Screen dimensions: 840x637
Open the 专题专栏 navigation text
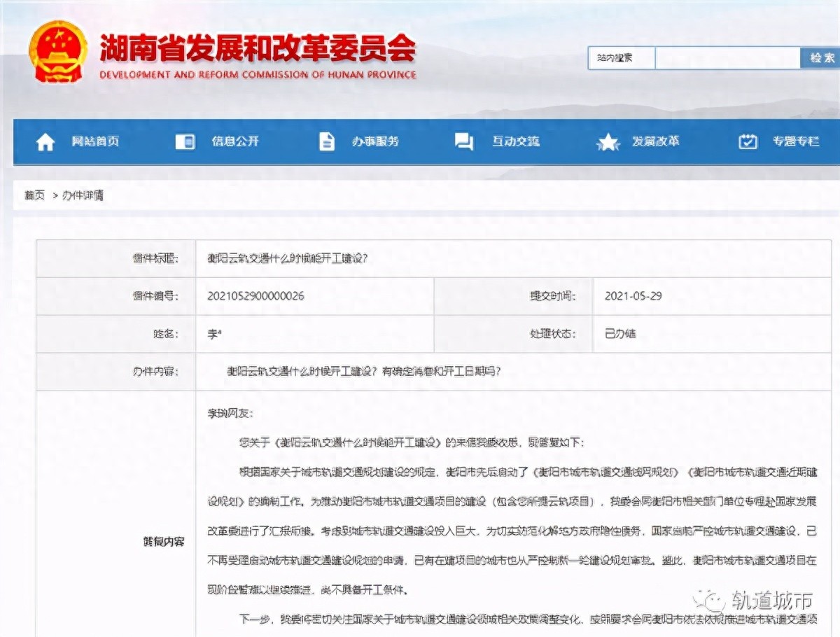[x=796, y=141]
